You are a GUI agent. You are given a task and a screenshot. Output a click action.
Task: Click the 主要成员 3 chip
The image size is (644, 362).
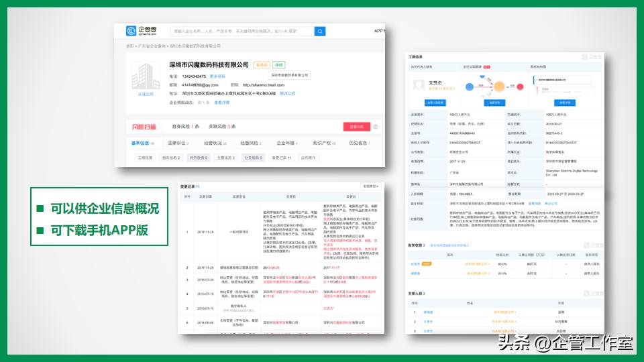(x=225, y=158)
